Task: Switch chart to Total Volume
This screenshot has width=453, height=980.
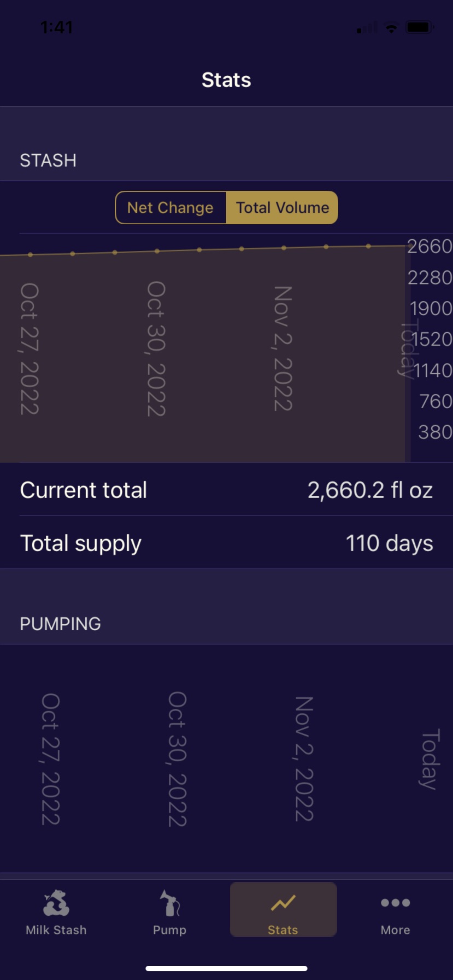Action: 282,208
